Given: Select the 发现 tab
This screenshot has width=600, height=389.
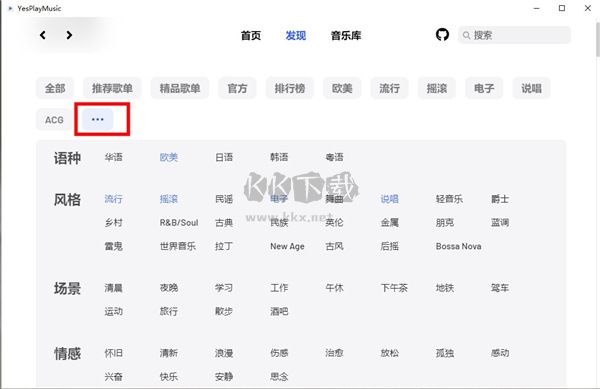Looking at the screenshot, I should pos(295,36).
